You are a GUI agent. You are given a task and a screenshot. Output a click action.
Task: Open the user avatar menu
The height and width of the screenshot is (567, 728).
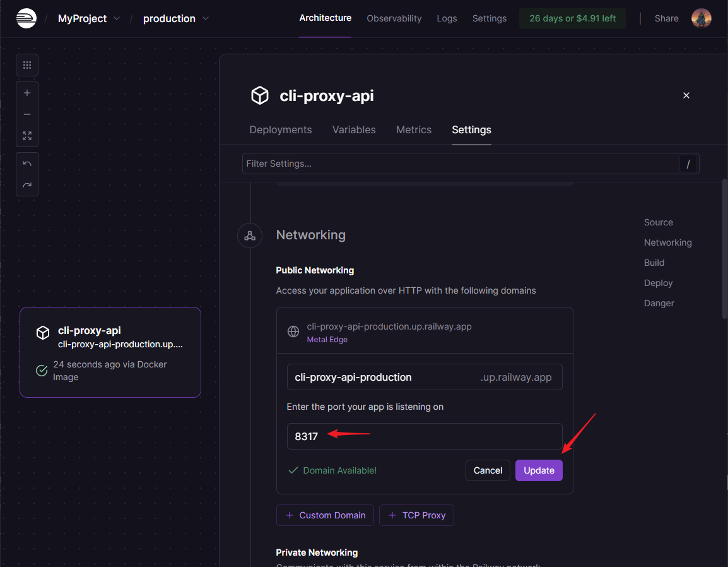pos(701,18)
